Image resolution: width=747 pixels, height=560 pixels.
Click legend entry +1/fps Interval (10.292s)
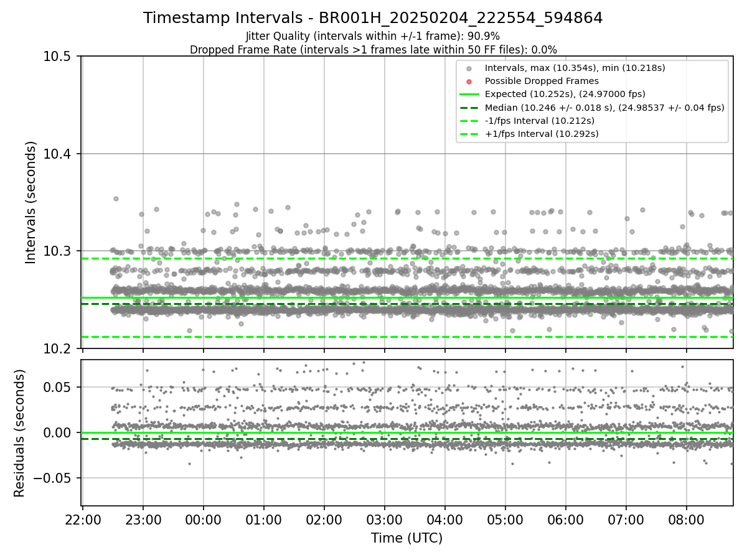[x=542, y=134]
